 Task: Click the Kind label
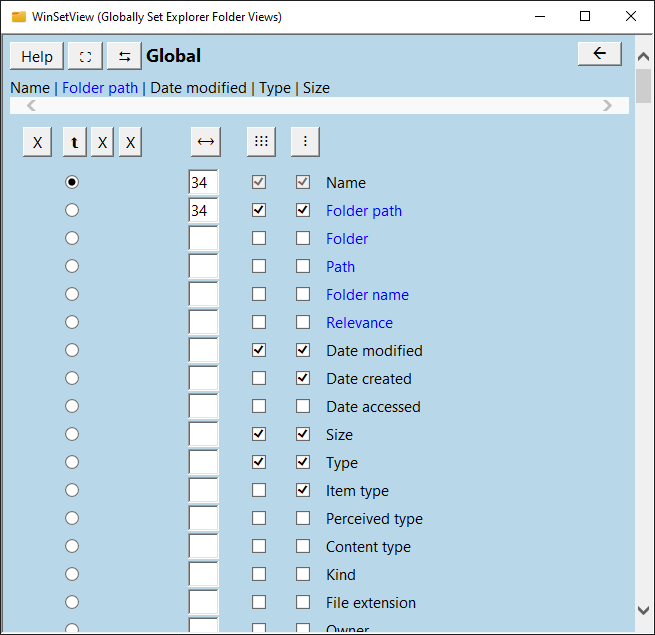(341, 575)
